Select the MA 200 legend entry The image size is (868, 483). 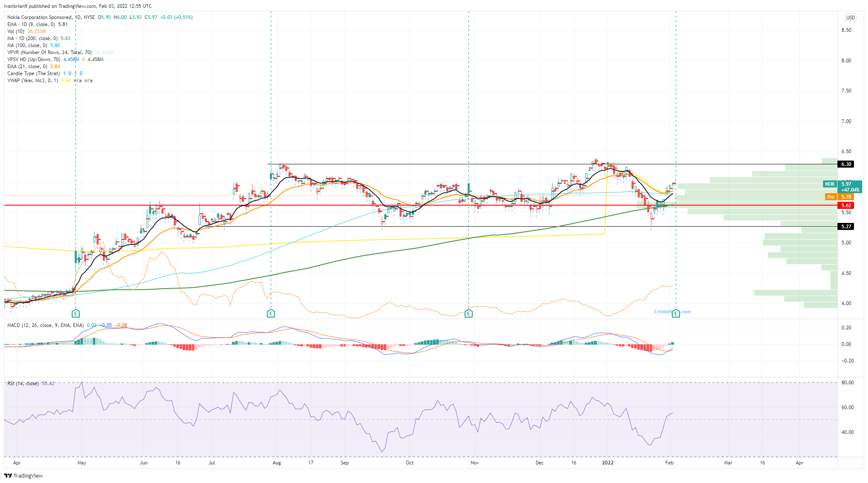coord(33,38)
